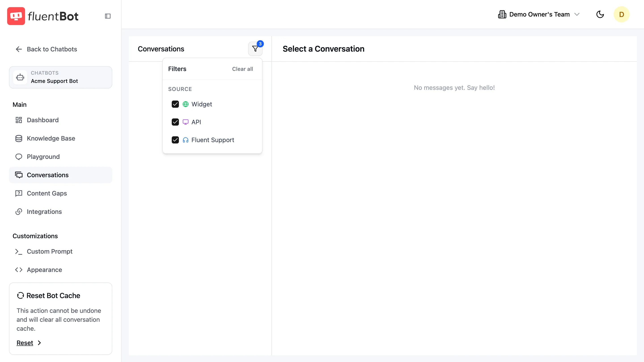Uncheck the Widget source checkbox
Image resolution: width=644 pixels, height=362 pixels.
pos(175,104)
